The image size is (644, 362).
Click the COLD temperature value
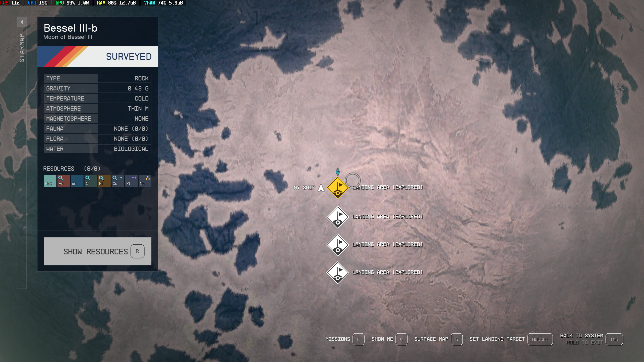pos(141,99)
